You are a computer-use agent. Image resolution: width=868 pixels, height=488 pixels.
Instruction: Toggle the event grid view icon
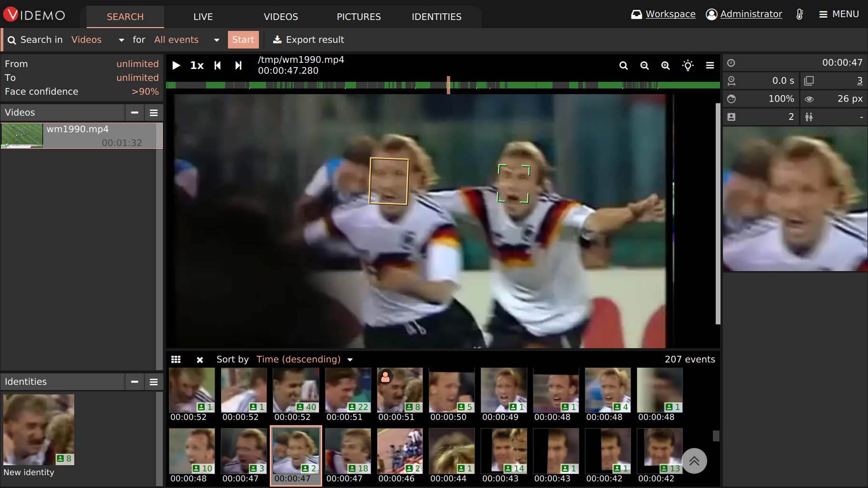(176, 360)
